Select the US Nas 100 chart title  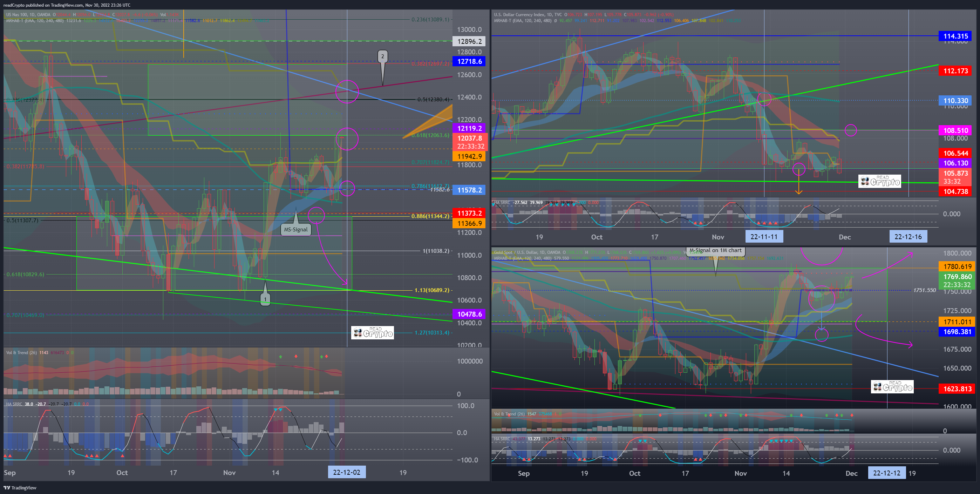click(x=28, y=14)
